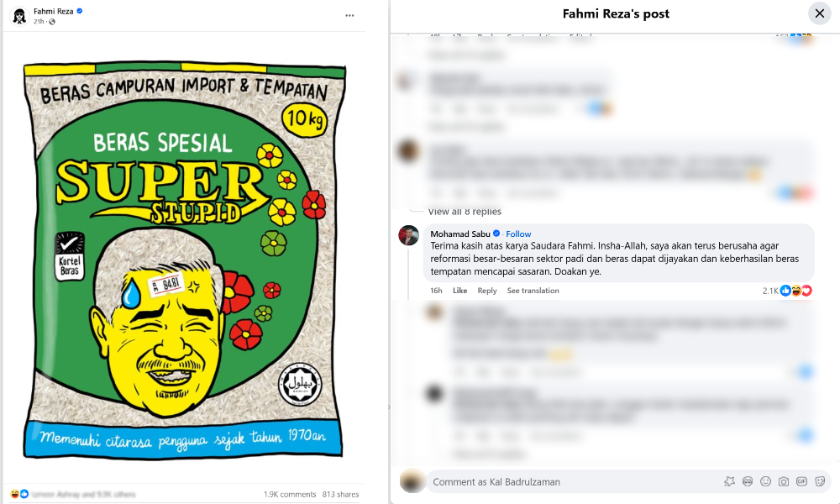Image resolution: width=840 pixels, height=504 pixels.
Task: Reply to Mohamad Sabu's comment
Action: pyautogui.click(x=487, y=291)
